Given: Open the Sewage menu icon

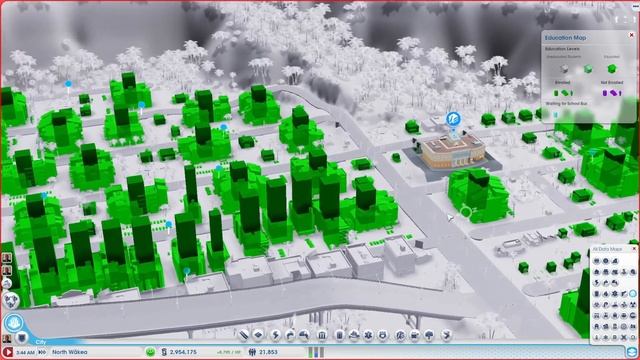Looking at the screenshot, I should coord(304,335).
